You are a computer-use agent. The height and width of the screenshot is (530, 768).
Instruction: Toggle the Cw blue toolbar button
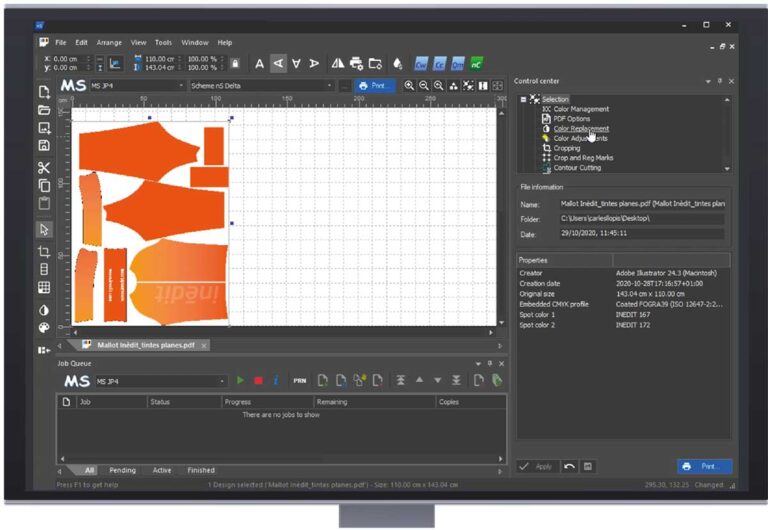421,64
